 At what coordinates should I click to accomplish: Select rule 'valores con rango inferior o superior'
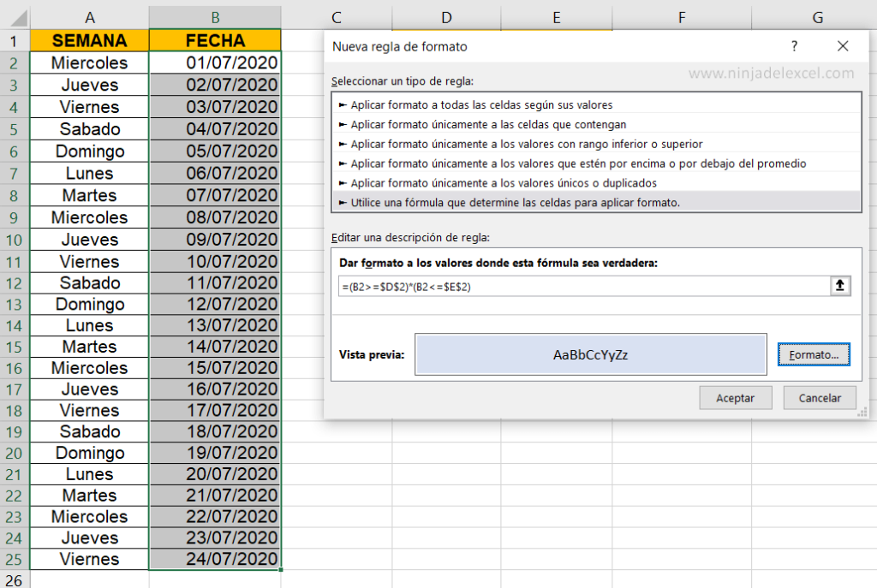click(x=597, y=144)
